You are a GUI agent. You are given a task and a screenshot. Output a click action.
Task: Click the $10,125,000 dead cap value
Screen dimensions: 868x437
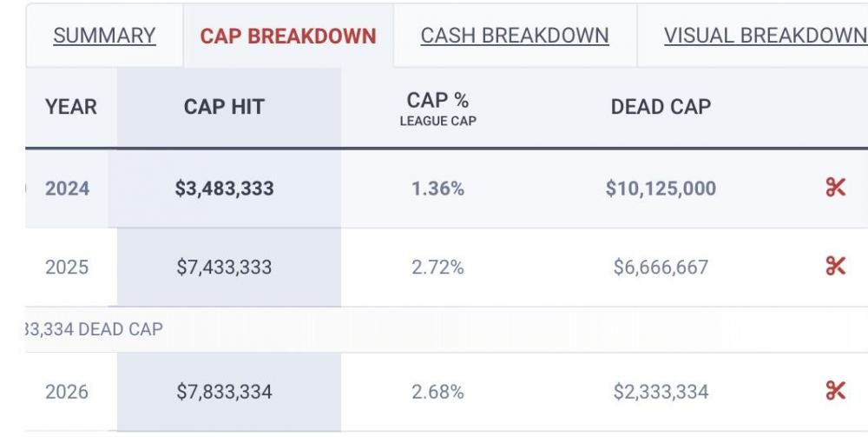tap(661, 189)
